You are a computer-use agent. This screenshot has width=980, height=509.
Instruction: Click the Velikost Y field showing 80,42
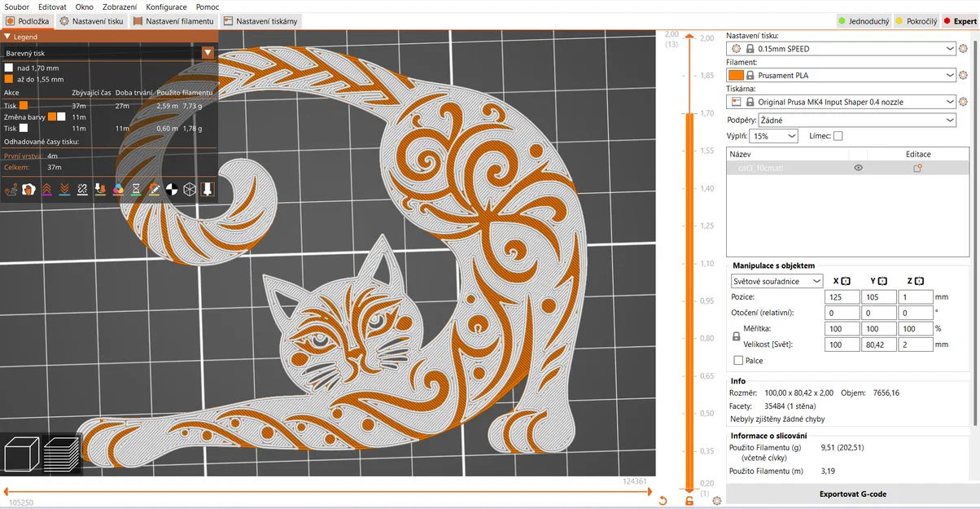tap(879, 344)
